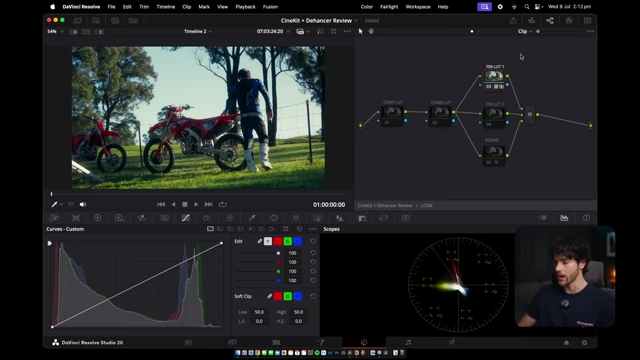Image resolution: width=640 pixels, height=360 pixels.
Task: Skip to the next clip
Action: pyautogui.click(x=209, y=204)
